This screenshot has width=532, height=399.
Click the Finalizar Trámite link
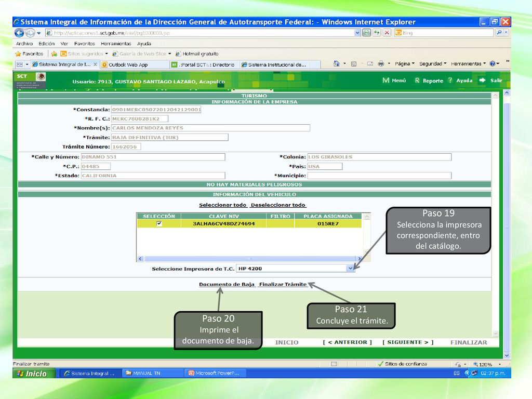click(x=283, y=284)
